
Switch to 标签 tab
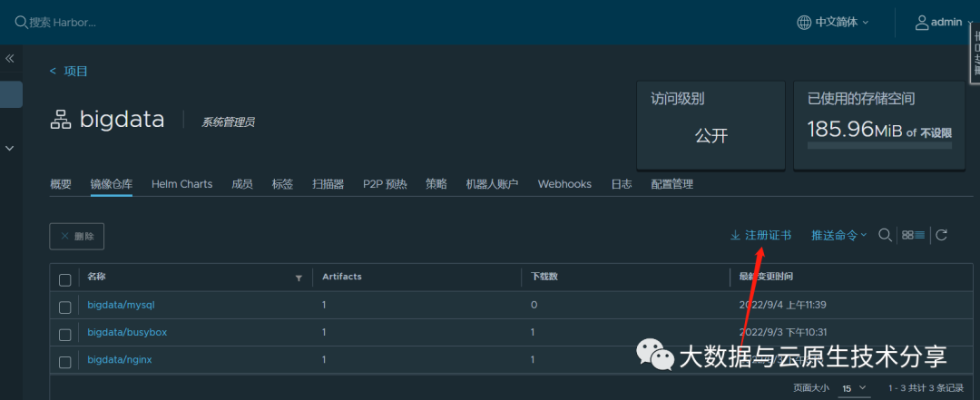click(x=282, y=184)
